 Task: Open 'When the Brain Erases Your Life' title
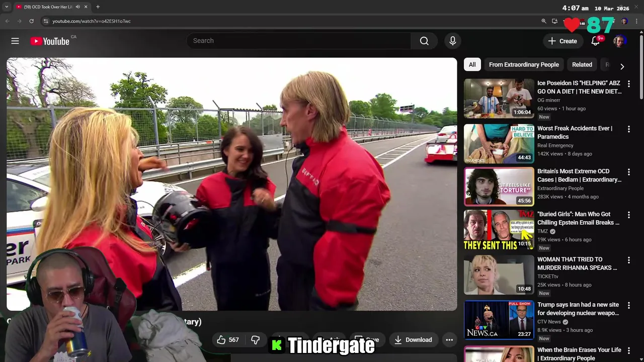579,354
